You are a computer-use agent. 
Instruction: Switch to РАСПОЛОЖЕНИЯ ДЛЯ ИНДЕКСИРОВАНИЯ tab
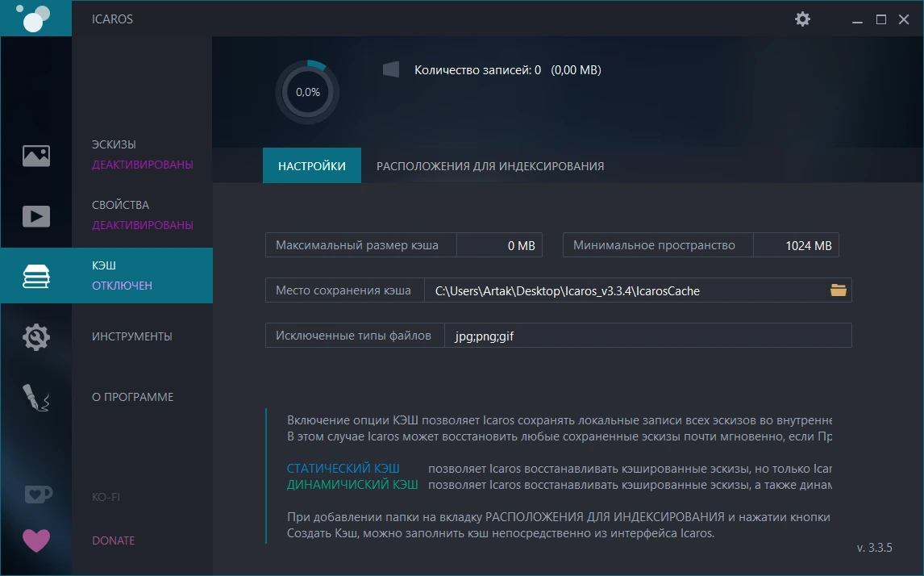tap(490, 166)
